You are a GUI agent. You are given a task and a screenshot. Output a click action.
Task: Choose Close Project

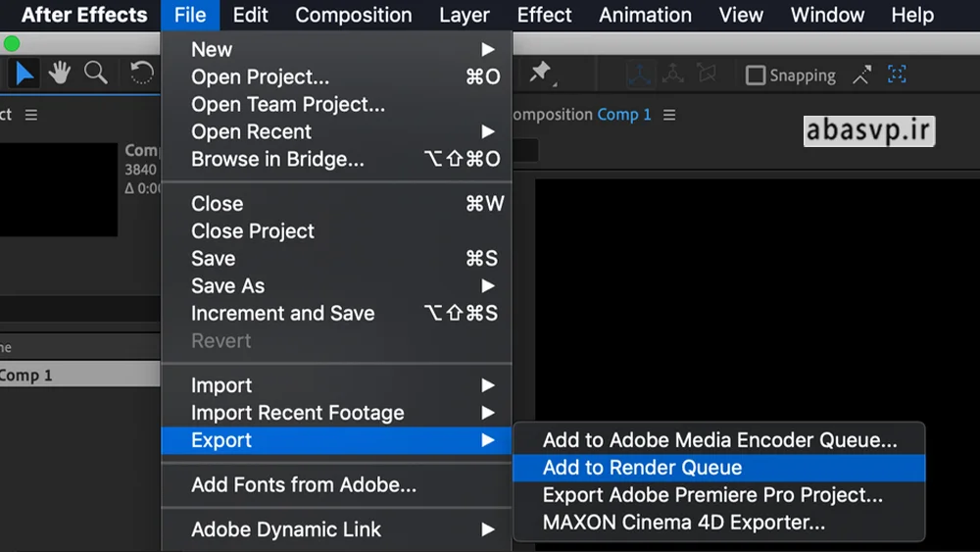tap(337, 231)
